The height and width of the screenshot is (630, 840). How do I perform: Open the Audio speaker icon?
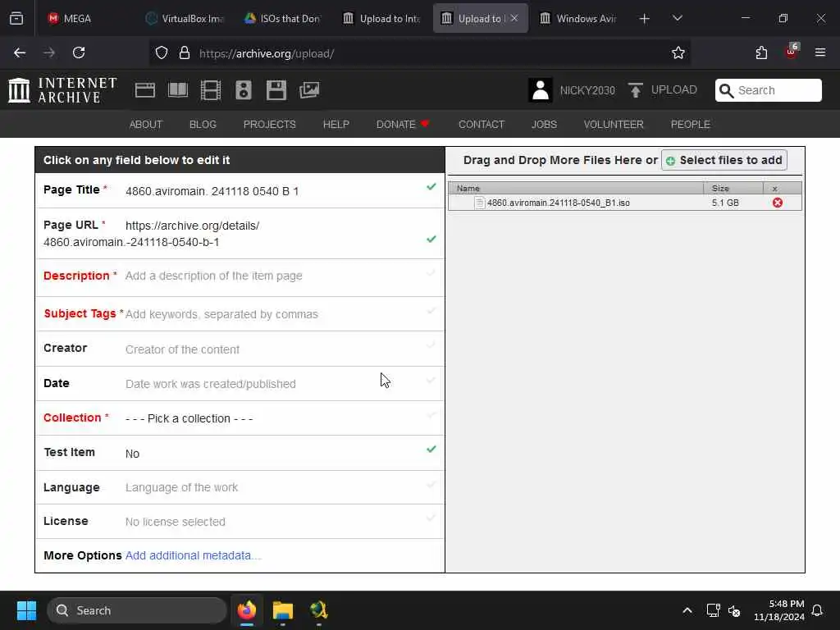[243, 90]
